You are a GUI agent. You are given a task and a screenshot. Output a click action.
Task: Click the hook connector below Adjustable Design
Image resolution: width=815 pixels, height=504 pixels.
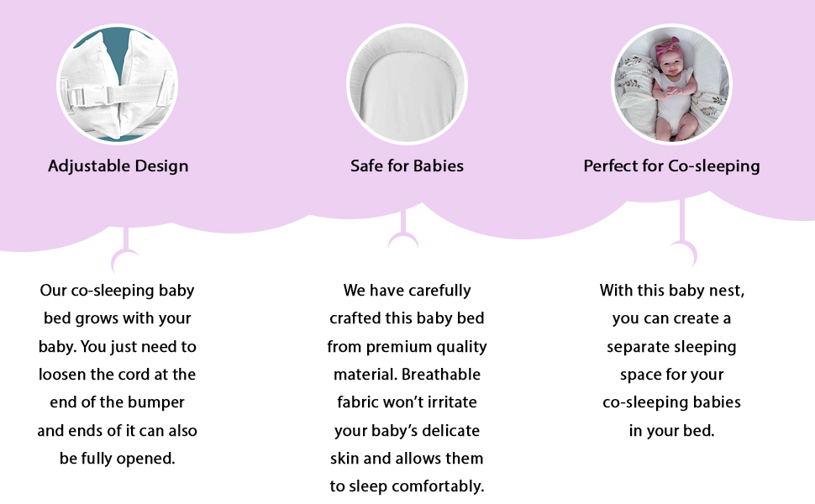pos(124,252)
